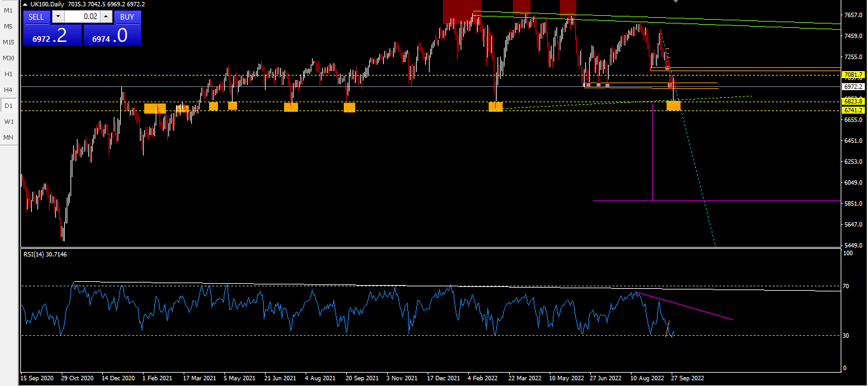Image resolution: width=868 pixels, height=386 pixels.
Task: Switch chart to M5 timeframe
Action: (8, 27)
